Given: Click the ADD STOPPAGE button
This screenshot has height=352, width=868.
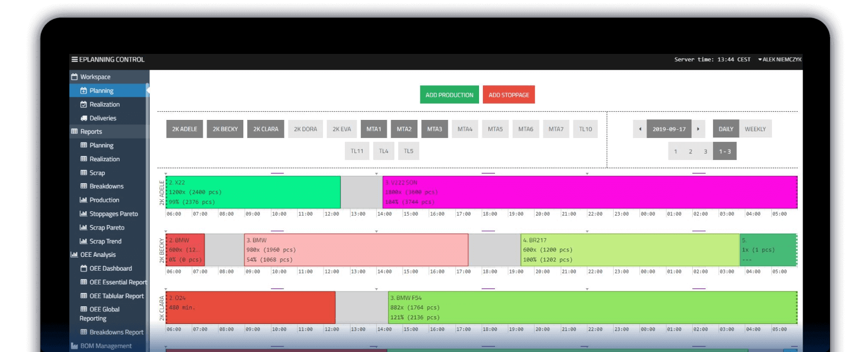Looking at the screenshot, I should click(x=509, y=95).
